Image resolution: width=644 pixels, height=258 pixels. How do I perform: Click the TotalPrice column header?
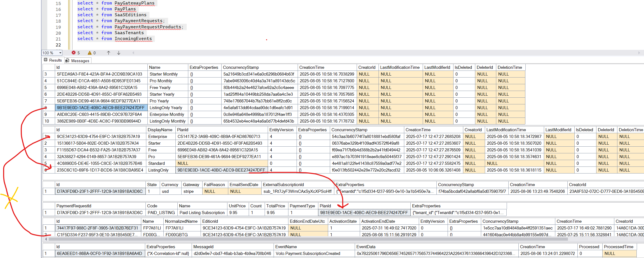[x=276, y=206]
